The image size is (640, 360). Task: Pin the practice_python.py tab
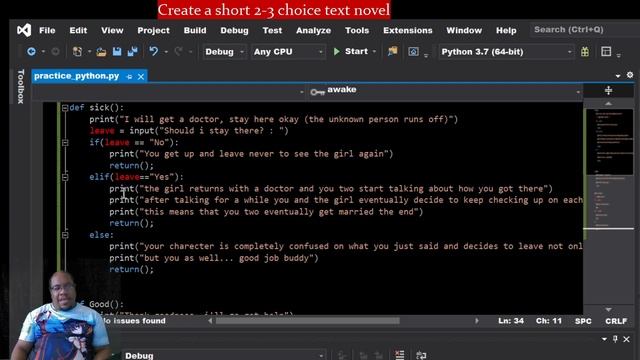click(129, 76)
